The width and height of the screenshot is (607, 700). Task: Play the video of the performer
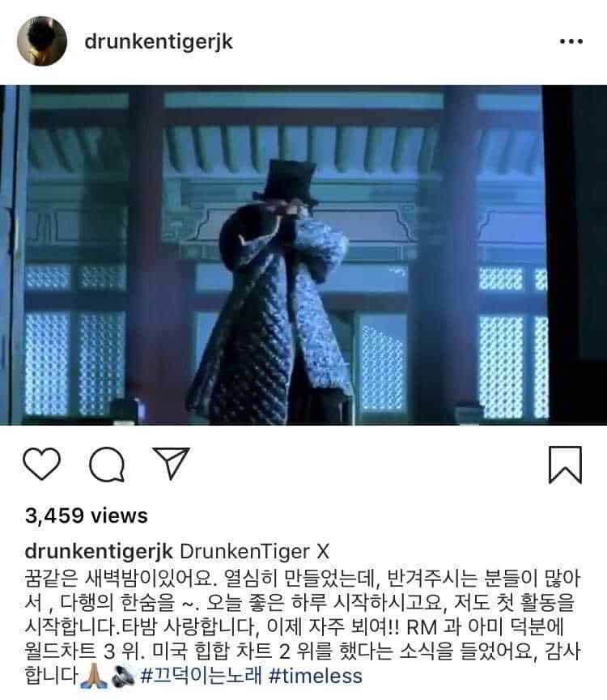[x=303, y=255]
